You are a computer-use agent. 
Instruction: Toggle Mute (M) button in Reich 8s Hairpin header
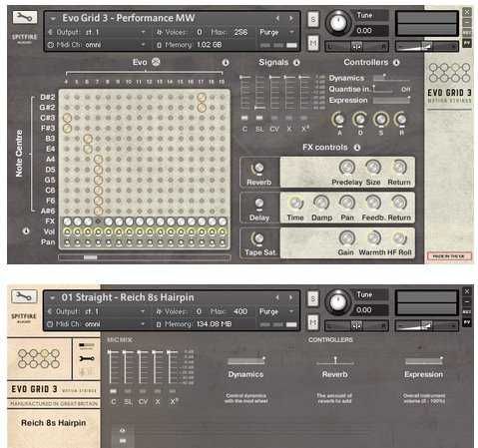tap(312, 322)
